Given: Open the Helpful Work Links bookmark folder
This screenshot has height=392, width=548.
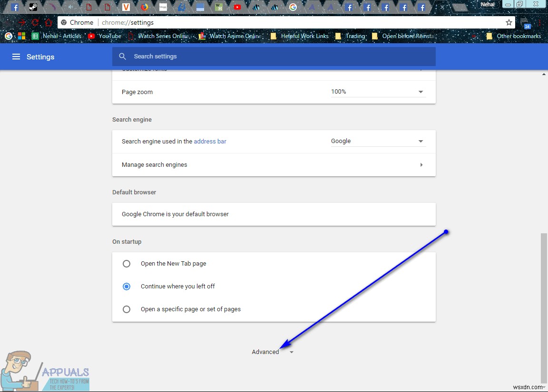Looking at the screenshot, I should point(299,36).
